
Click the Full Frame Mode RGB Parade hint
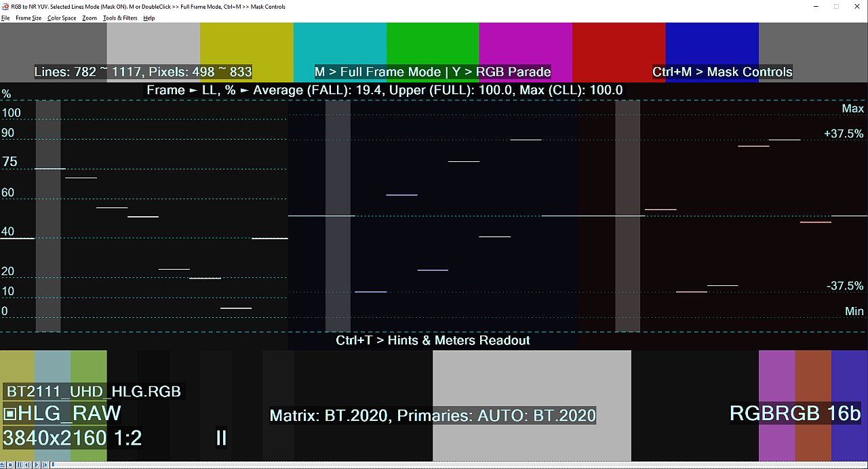coord(433,72)
